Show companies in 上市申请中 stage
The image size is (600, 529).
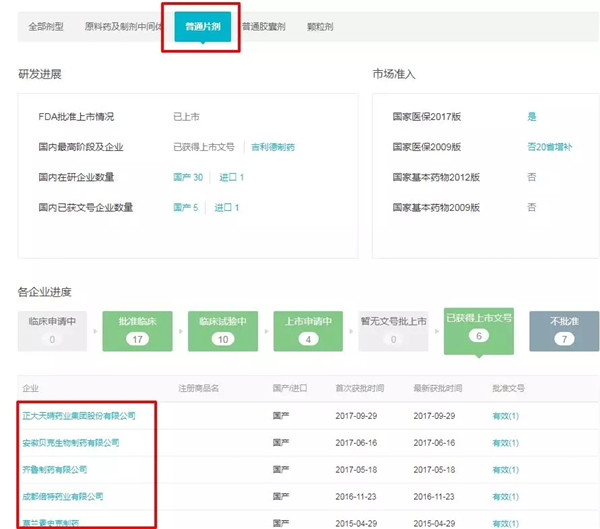click(x=310, y=331)
